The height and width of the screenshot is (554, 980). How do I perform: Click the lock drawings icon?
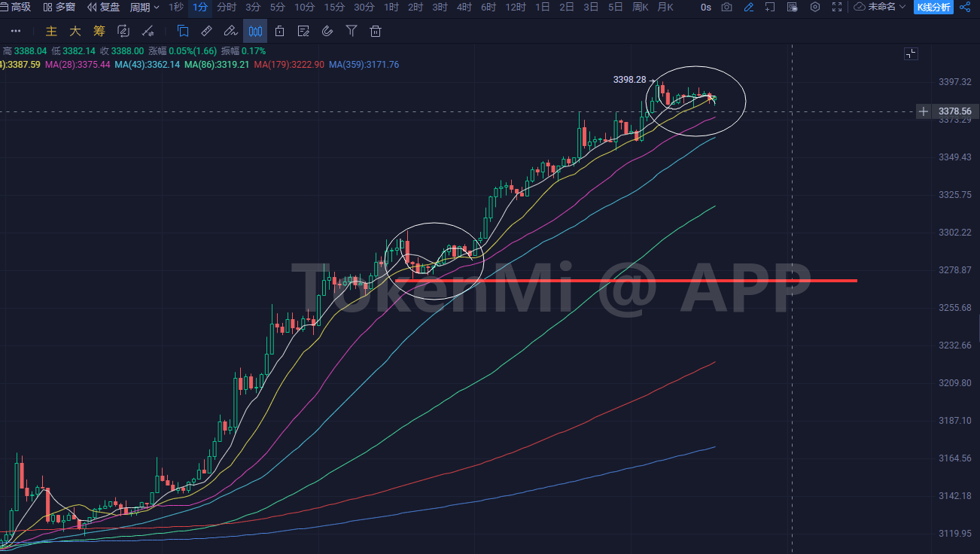[279, 31]
